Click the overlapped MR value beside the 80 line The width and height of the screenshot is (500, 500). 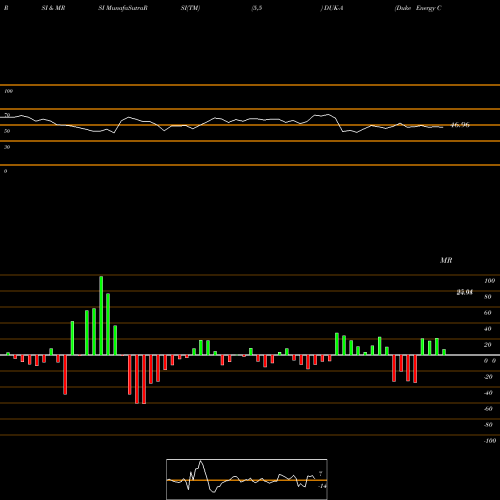(465, 292)
